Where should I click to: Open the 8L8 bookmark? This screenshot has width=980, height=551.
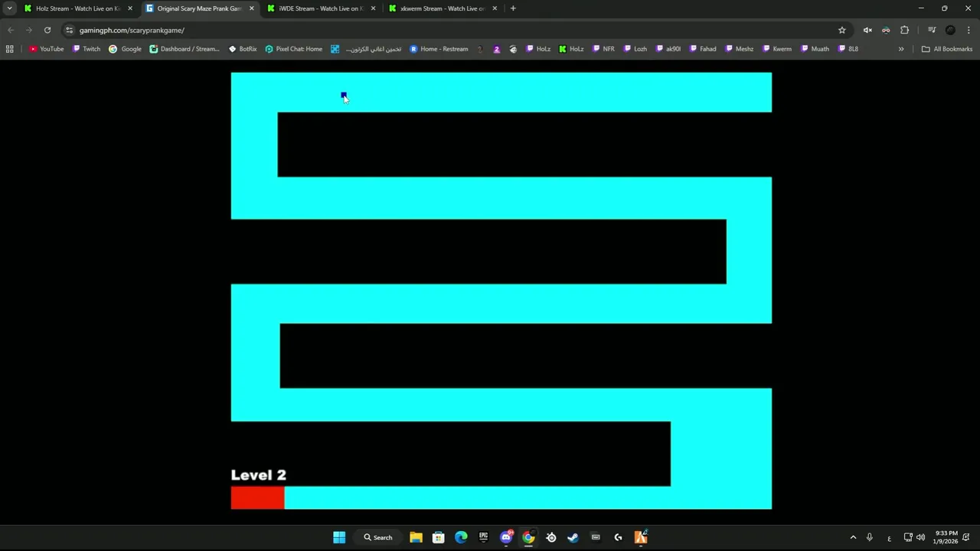click(848, 49)
